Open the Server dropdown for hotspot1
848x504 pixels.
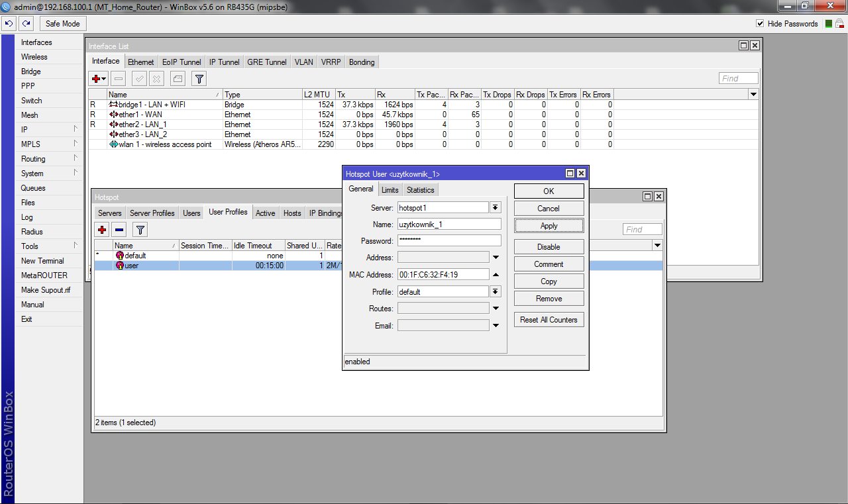point(496,208)
